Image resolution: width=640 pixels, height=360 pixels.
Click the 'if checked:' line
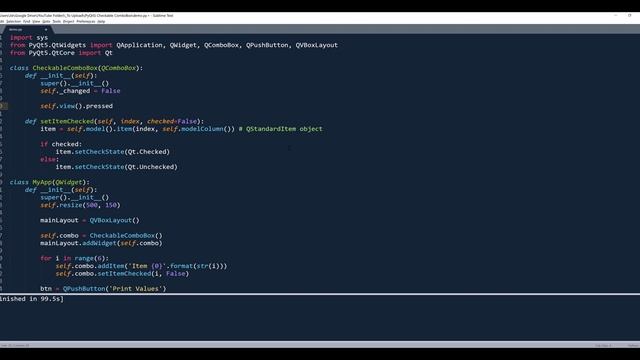(x=61, y=144)
